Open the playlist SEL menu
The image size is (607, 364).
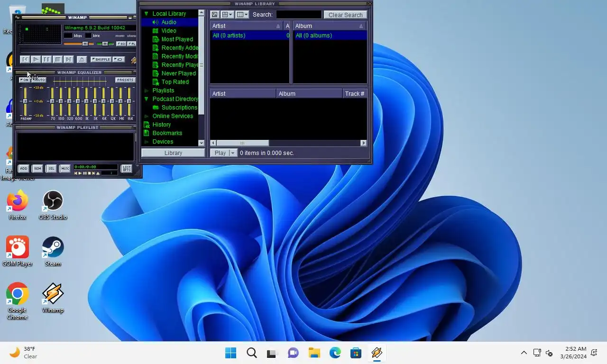[x=51, y=168]
